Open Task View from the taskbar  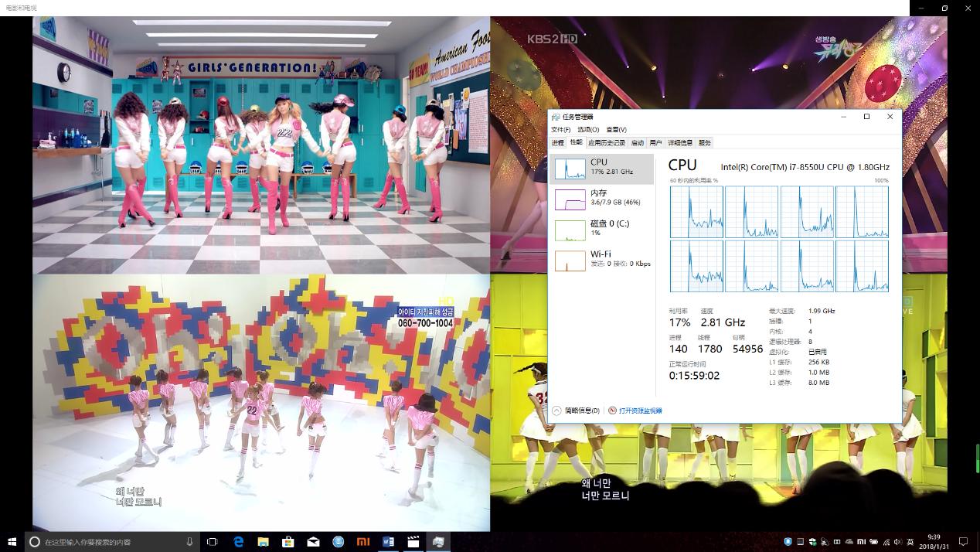tap(212, 542)
